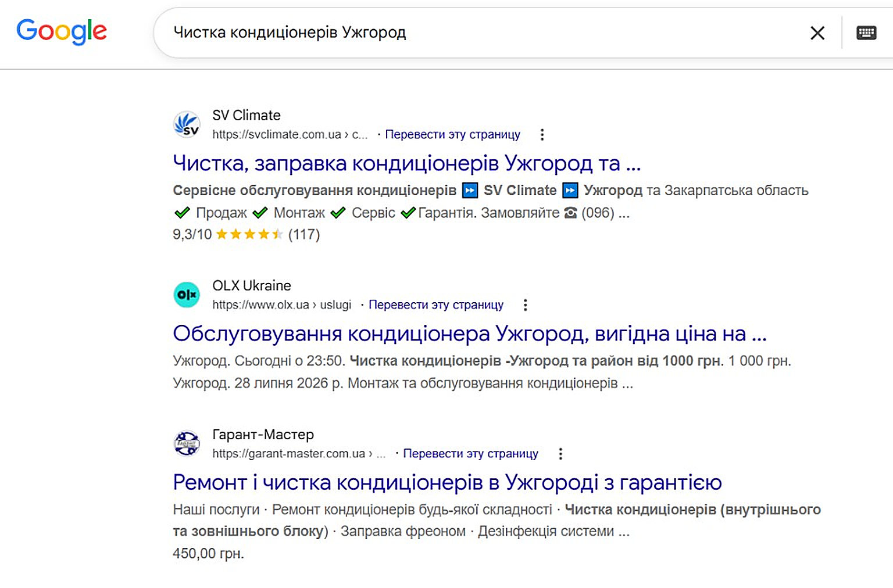Click the SV Climate site favicon
This screenshot has width=893, height=588.
coord(187,124)
